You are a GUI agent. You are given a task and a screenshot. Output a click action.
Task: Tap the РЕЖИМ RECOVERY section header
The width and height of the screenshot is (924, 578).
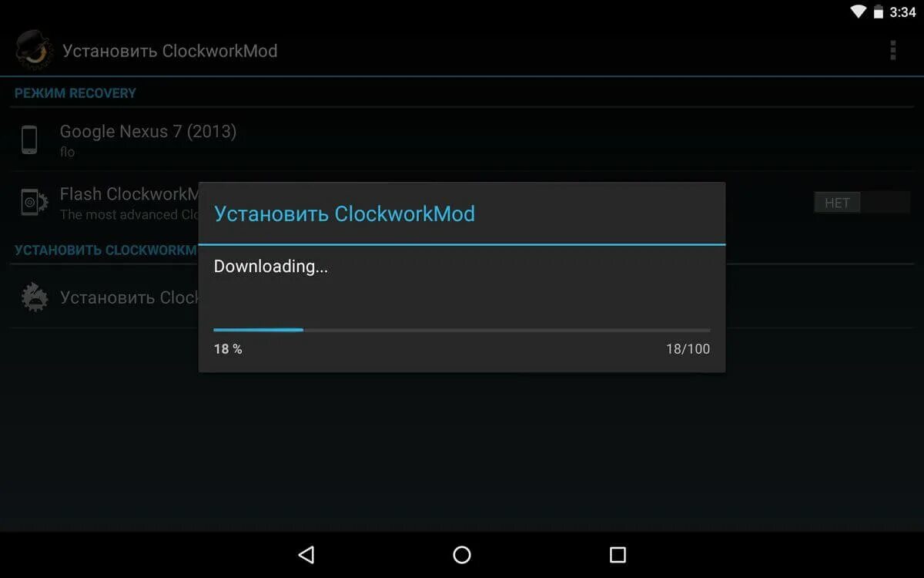click(75, 93)
